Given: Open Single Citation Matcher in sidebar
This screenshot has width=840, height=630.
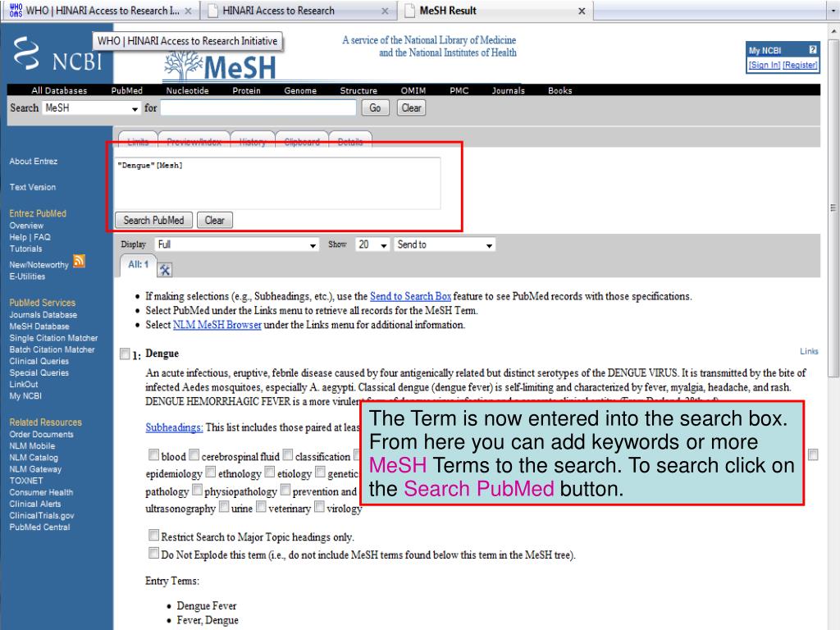Looking at the screenshot, I should click(x=53, y=338).
